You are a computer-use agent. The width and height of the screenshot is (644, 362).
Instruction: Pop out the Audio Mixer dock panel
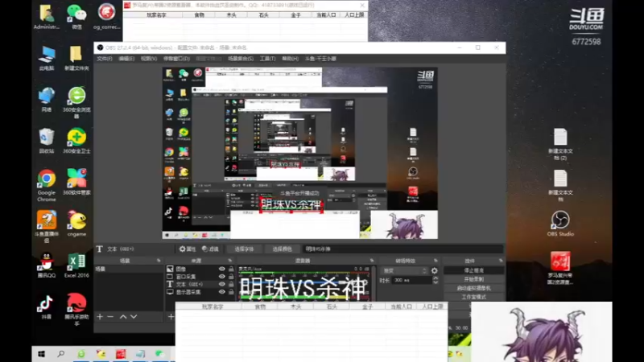372,261
